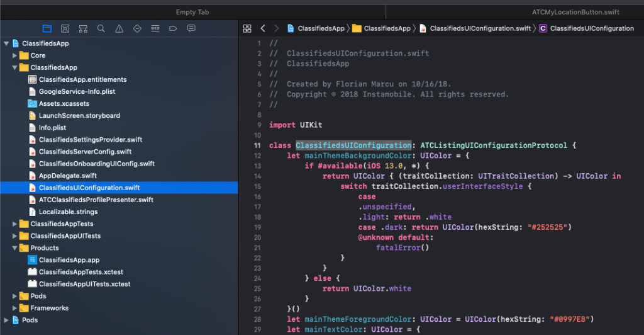Open the Breakpoint navigator
644x335 pixels.
pos(173,28)
